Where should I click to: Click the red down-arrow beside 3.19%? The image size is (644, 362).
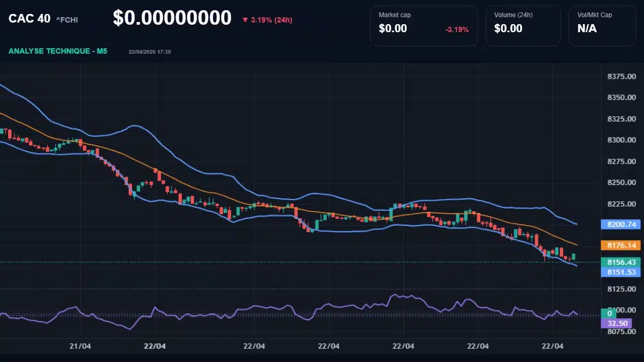click(x=245, y=20)
